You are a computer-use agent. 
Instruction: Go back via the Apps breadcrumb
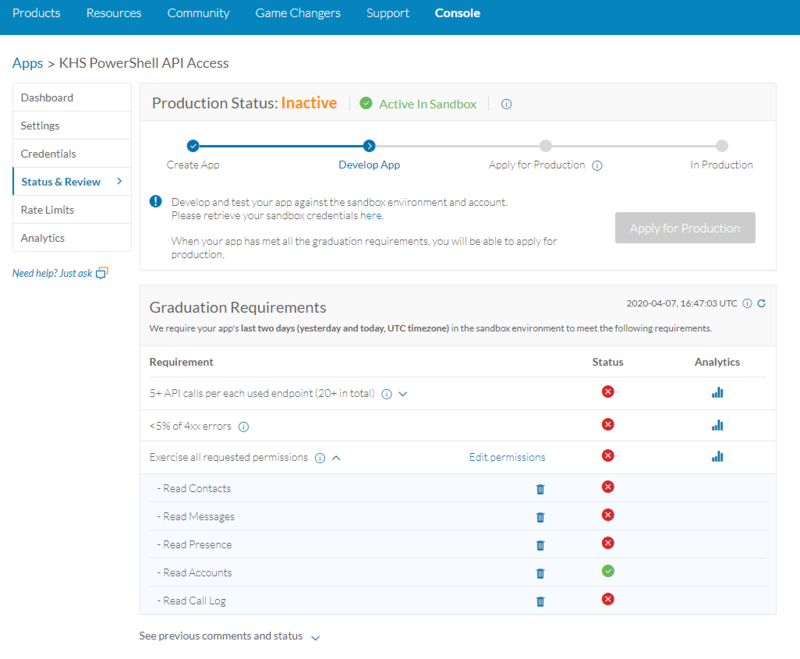pos(26,62)
